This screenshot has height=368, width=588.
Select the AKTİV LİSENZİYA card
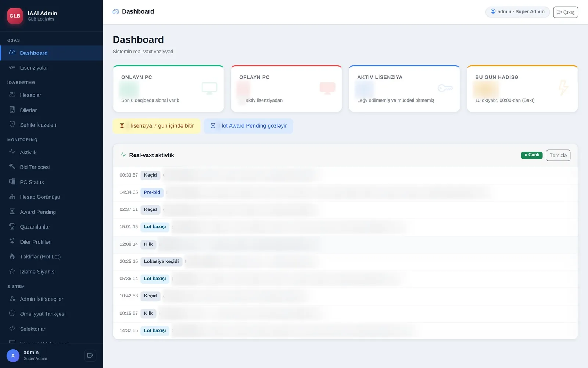404,88
